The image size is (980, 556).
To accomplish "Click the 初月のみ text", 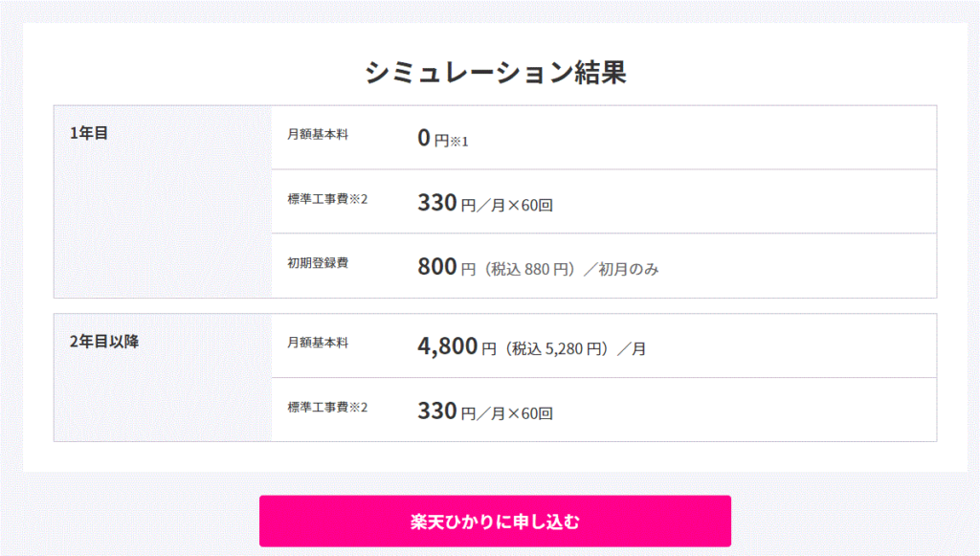I will [629, 269].
